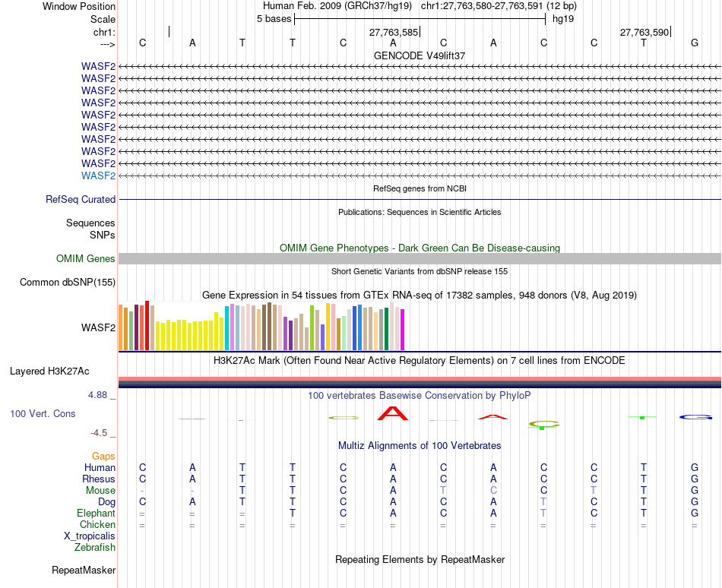
Task: Click the SNPs track label
Action: coord(103,235)
